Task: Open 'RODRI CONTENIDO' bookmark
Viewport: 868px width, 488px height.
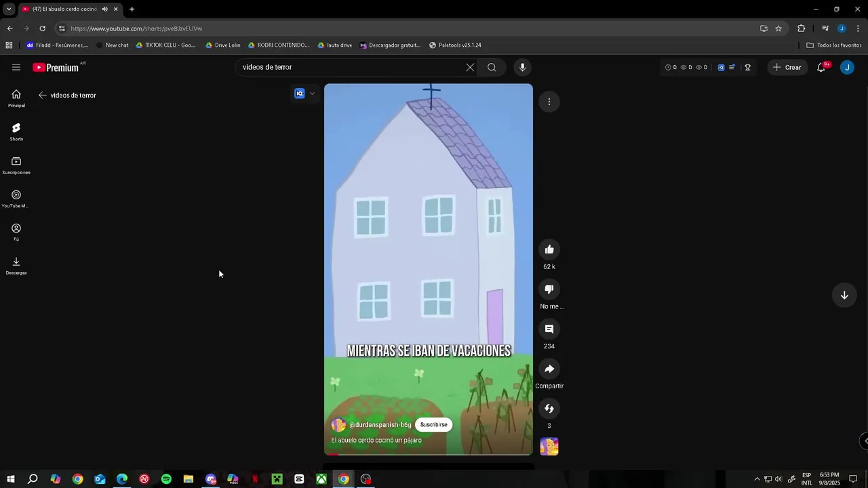Action: pos(278,45)
